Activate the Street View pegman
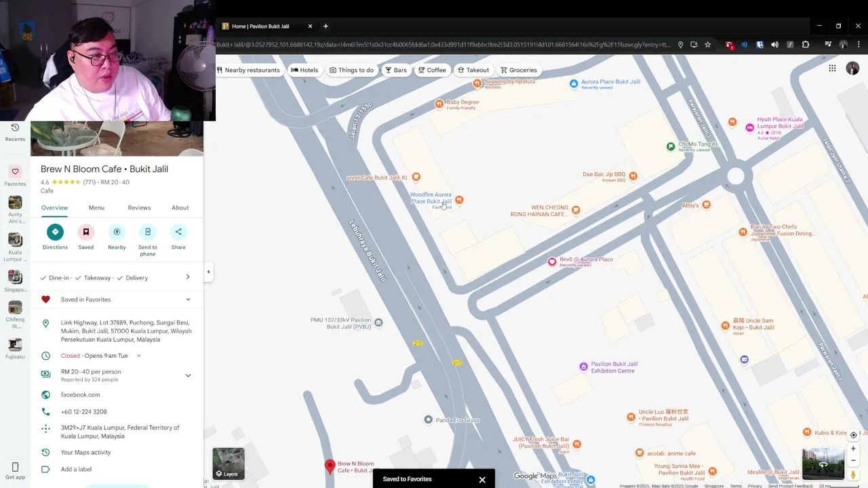The width and height of the screenshot is (868, 488). 853,475
